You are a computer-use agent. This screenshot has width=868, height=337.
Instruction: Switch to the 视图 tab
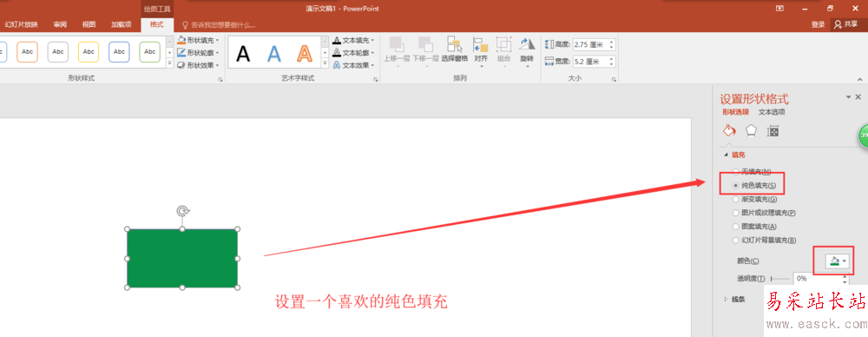coord(89,24)
